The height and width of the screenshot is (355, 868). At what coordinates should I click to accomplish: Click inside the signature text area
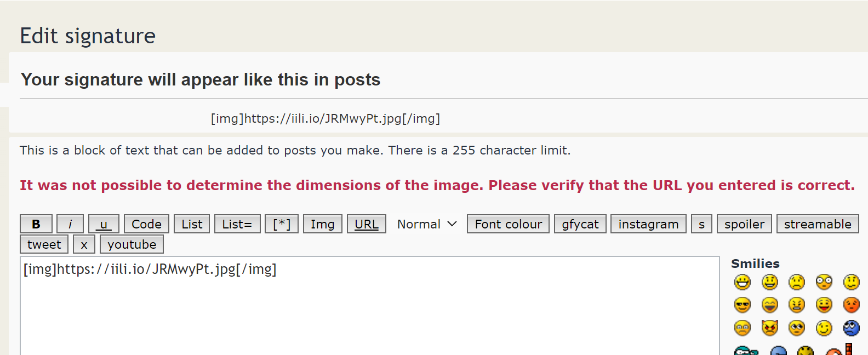369,312
